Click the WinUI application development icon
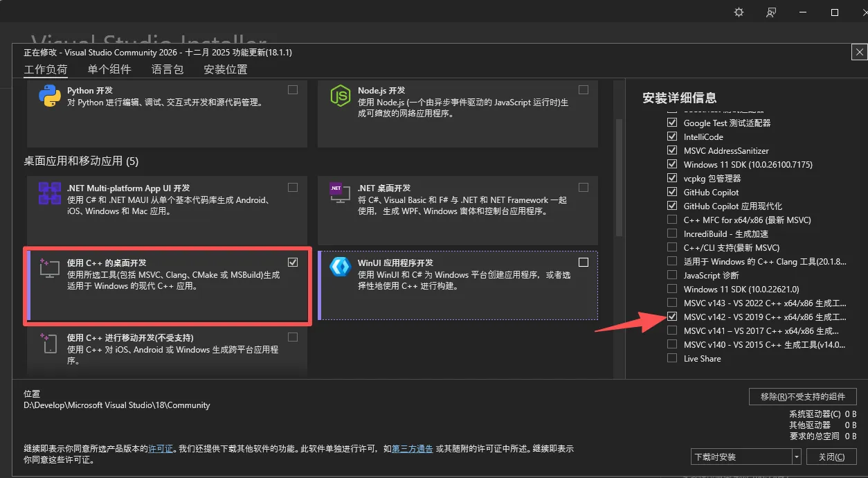Screen dimensions: 868x478 [341, 268]
